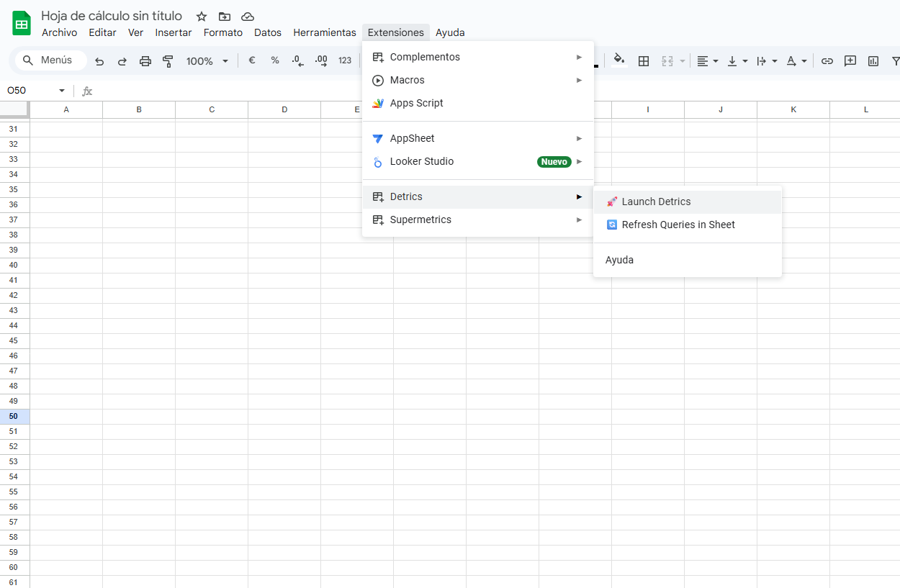This screenshot has width=900, height=588.
Task: Format selection as percent
Action: (274, 60)
